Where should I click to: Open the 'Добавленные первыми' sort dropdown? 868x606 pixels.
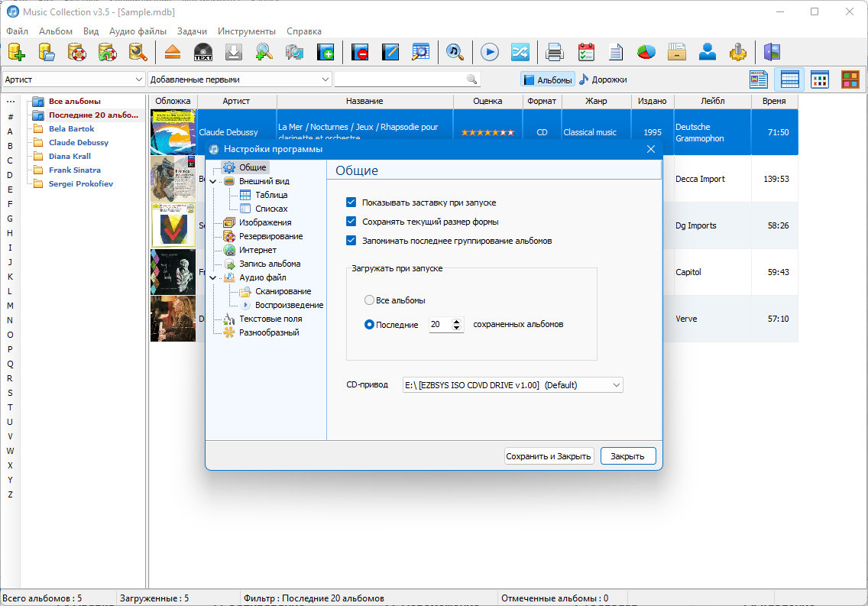coord(240,79)
